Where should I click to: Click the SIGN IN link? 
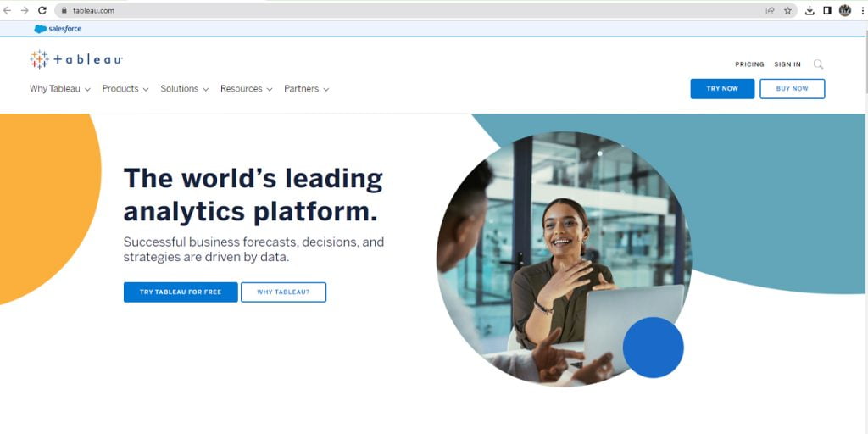click(787, 64)
